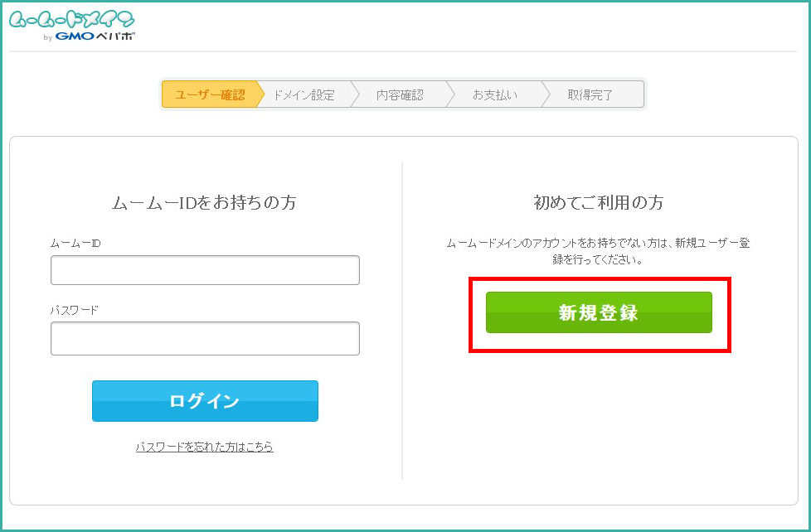Click the small 'by' text under logo
This screenshot has height=532, width=811.
[48, 37]
